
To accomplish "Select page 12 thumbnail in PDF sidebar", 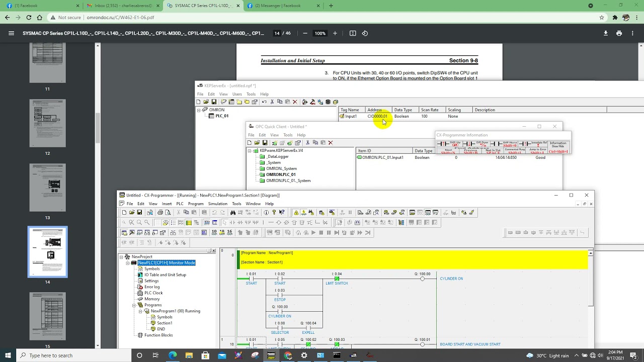I will click(47, 123).
